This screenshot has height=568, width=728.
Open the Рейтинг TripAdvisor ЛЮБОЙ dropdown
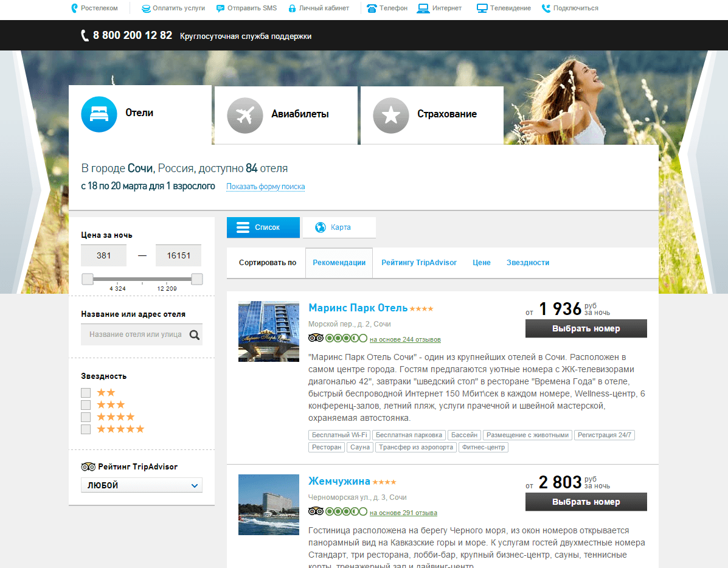142,485
